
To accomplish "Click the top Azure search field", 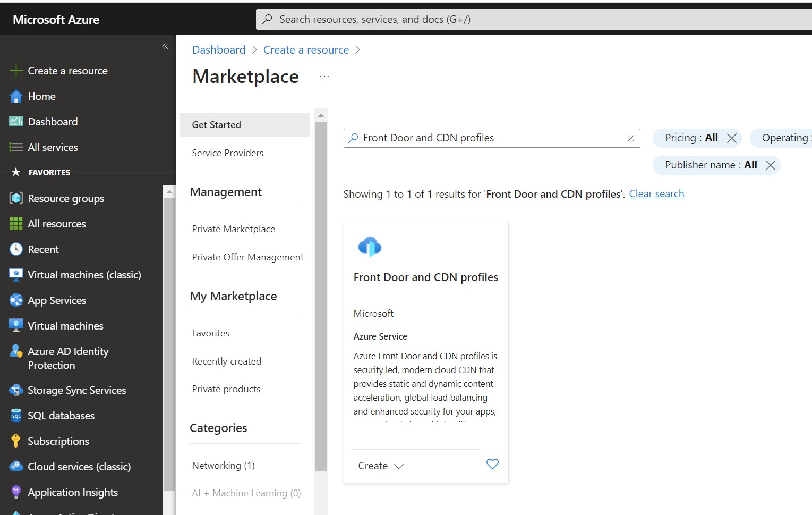I will point(531,20).
